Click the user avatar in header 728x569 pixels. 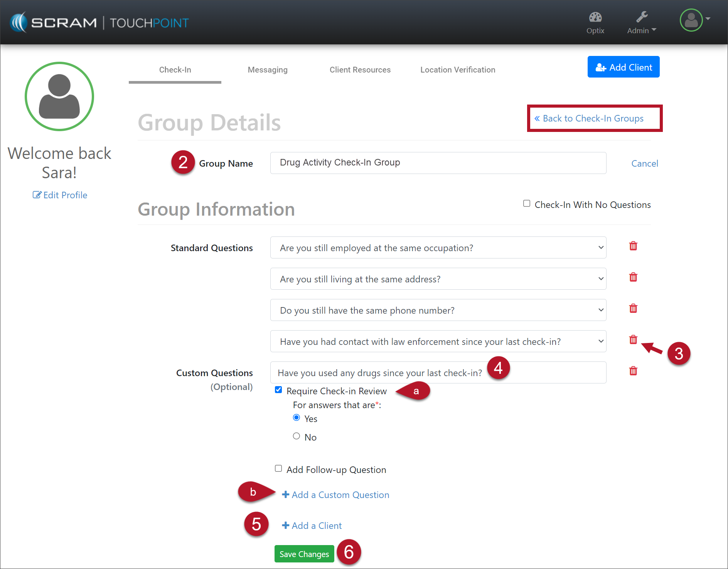(x=691, y=20)
